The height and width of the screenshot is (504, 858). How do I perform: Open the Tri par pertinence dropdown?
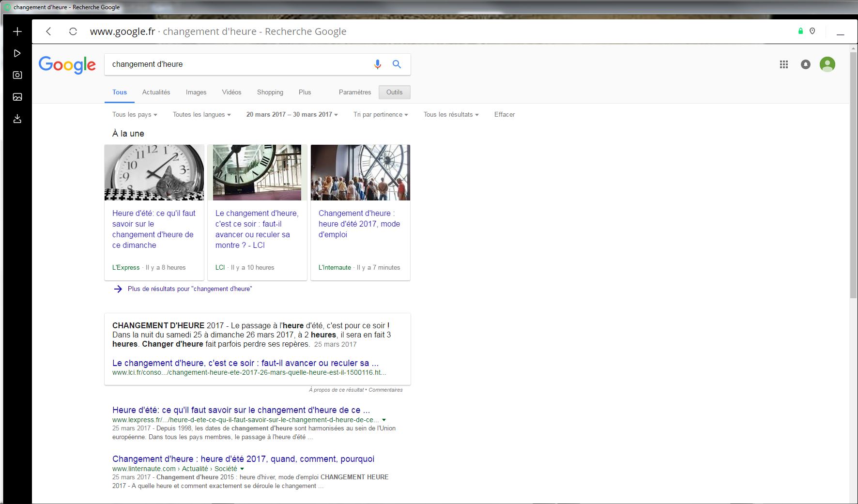(x=381, y=115)
